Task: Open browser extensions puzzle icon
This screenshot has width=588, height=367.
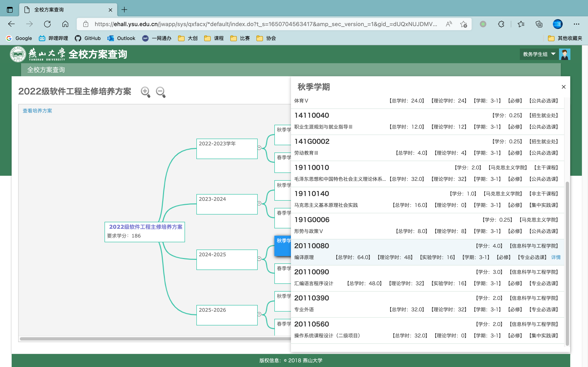Action: [501, 24]
